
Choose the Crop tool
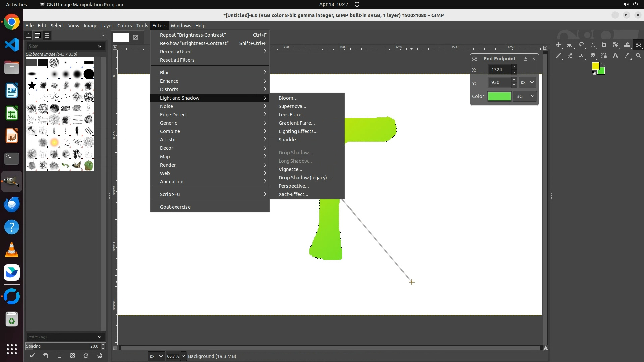tap(604, 45)
